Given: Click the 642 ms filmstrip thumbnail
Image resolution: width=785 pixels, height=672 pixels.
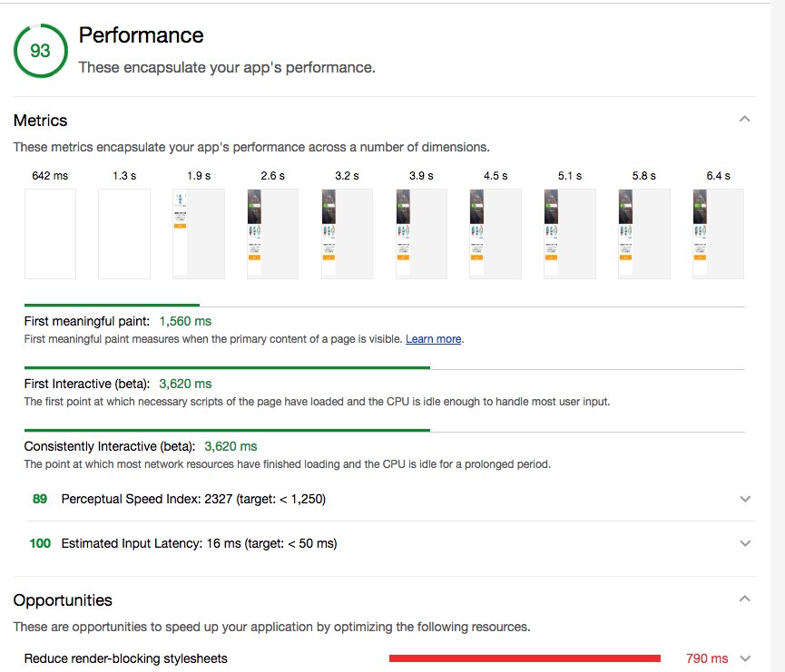Looking at the screenshot, I should 50,233.
